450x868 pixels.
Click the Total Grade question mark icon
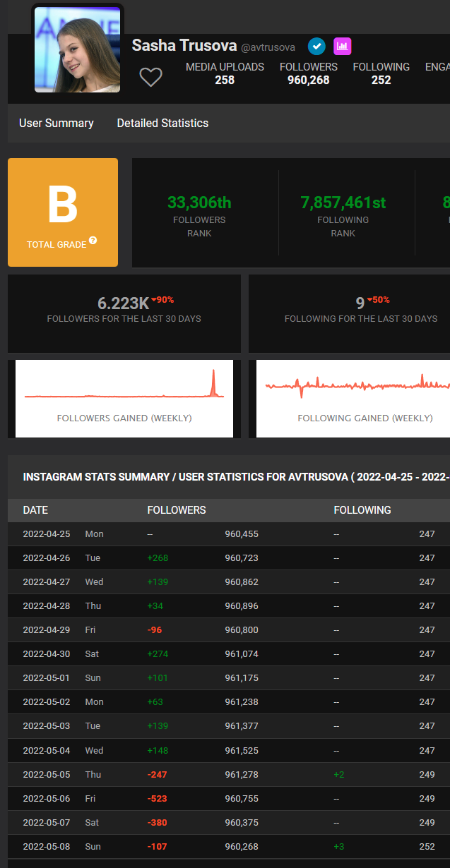click(x=93, y=241)
